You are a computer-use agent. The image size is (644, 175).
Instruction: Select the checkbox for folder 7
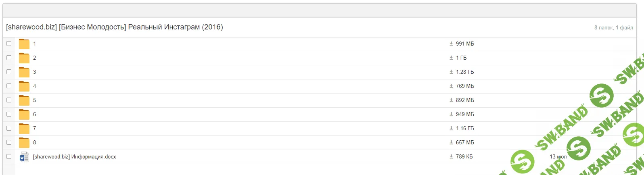[x=9, y=128]
